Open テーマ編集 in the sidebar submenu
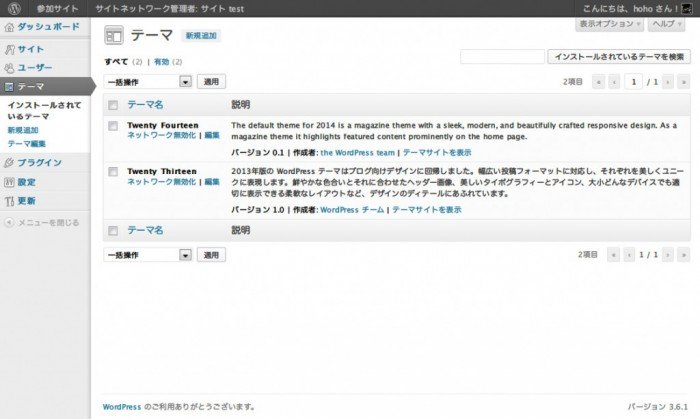The image size is (700, 419). click(25, 144)
